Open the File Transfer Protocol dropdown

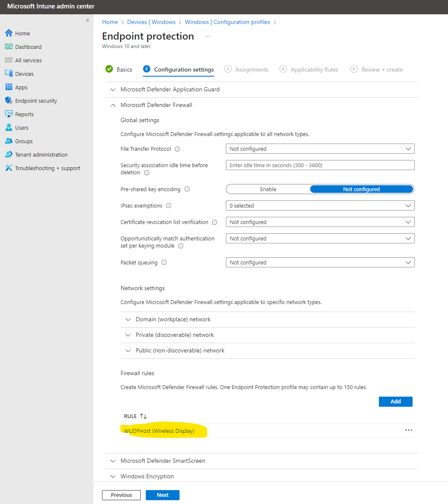[320, 149]
